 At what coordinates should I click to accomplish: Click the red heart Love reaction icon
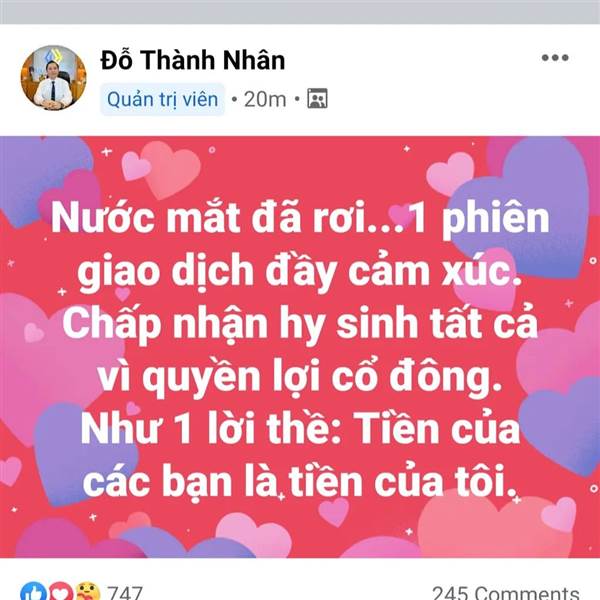click(x=59, y=591)
